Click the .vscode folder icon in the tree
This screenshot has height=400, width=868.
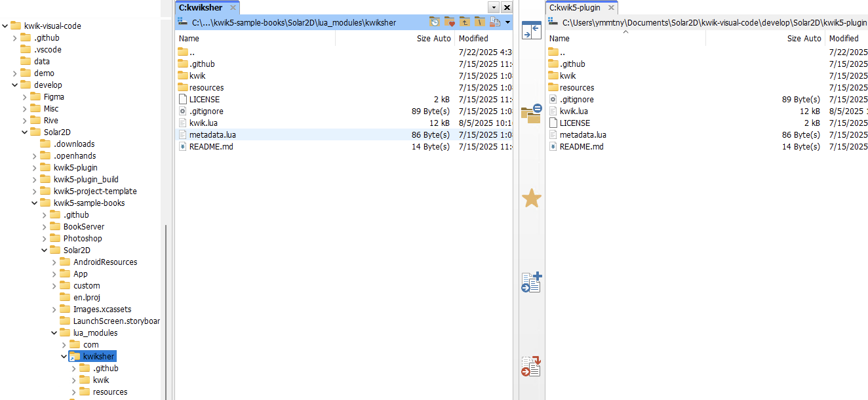coord(26,49)
